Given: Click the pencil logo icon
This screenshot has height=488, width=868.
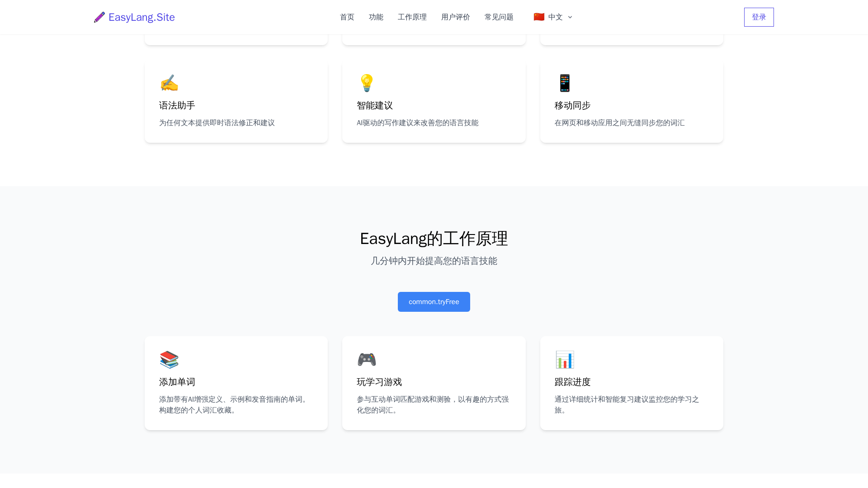Looking at the screenshot, I should 99,17.
